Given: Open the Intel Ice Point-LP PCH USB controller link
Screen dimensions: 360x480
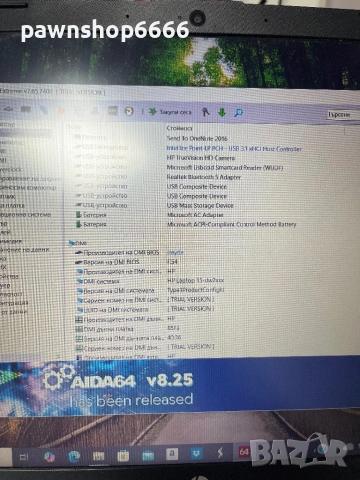Looking at the screenshot, I should click(x=234, y=149).
